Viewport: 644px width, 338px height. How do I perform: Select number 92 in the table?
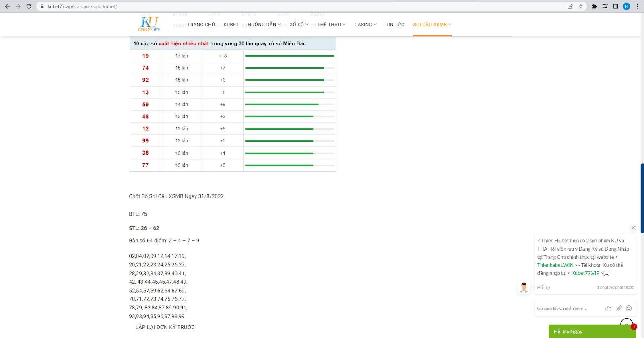tap(145, 80)
